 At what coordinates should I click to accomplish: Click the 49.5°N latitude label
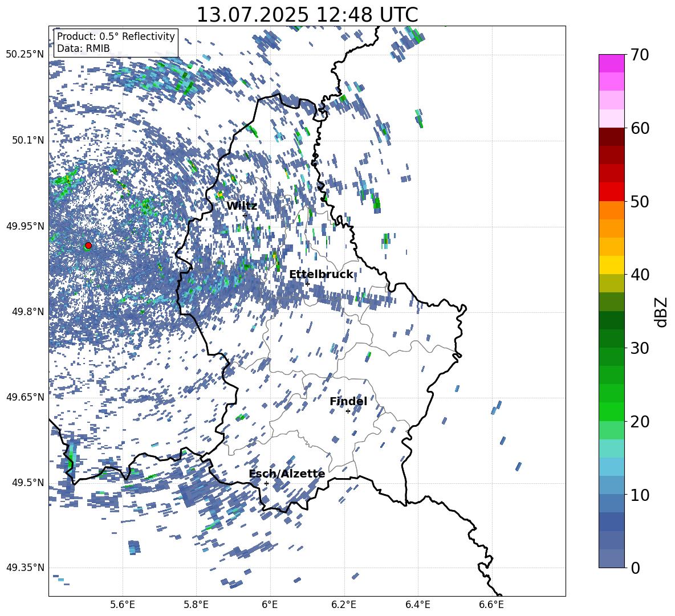click(x=27, y=482)
